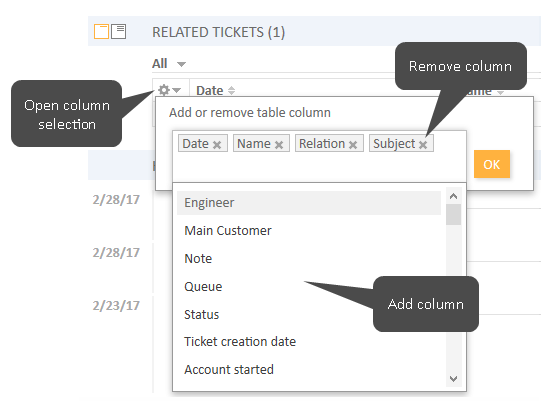Viewport: 541px width, 413px height.
Task: Click the empty column tag input area
Action: click(319, 167)
